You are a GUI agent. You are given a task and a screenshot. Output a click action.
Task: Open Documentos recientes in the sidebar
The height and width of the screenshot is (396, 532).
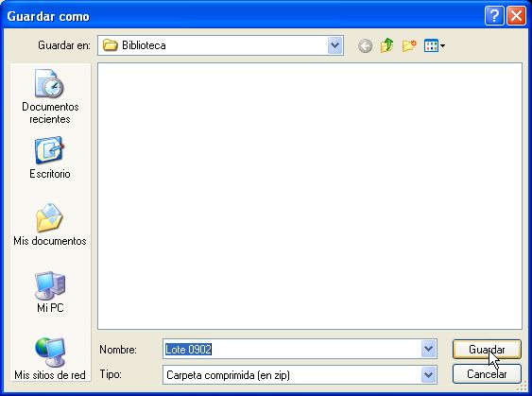[x=50, y=97]
